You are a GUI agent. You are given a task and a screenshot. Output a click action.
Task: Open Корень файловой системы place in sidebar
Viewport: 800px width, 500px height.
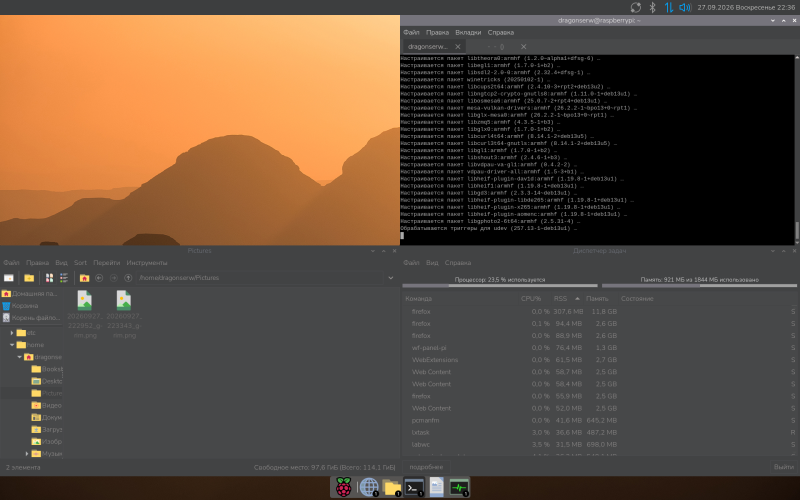click(x=31, y=317)
